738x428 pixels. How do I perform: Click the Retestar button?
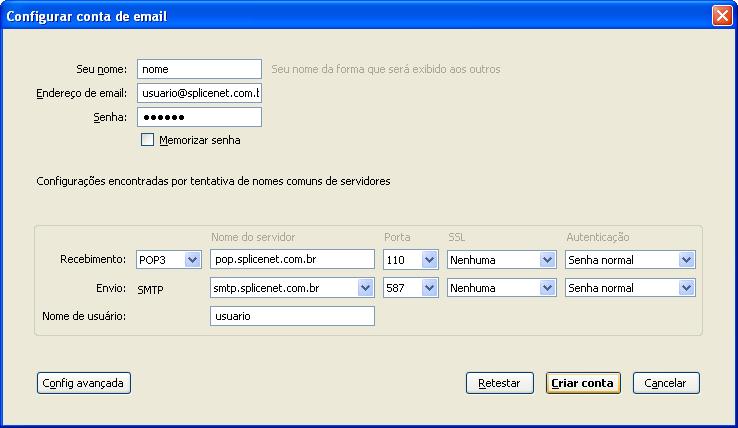pyautogui.click(x=499, y=383)
